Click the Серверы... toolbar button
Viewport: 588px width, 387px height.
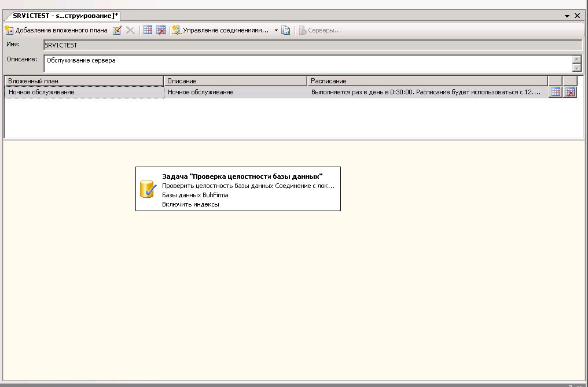point(319,30)
